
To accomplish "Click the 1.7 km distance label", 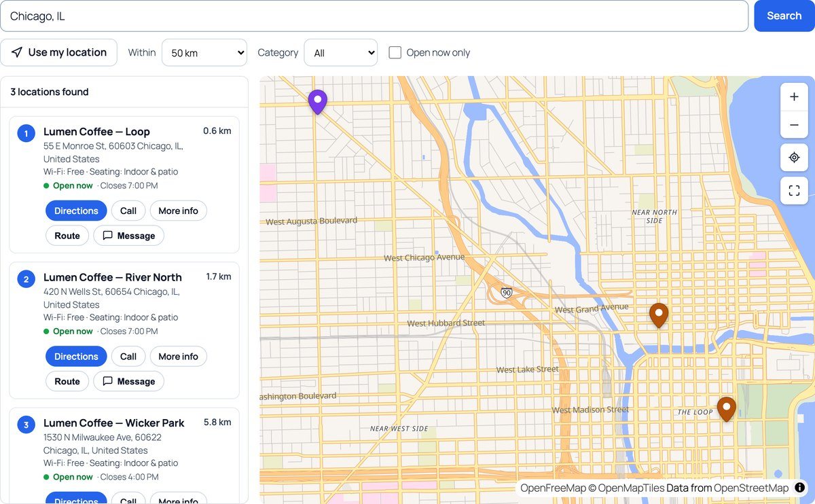I will [x=219, y=276].
